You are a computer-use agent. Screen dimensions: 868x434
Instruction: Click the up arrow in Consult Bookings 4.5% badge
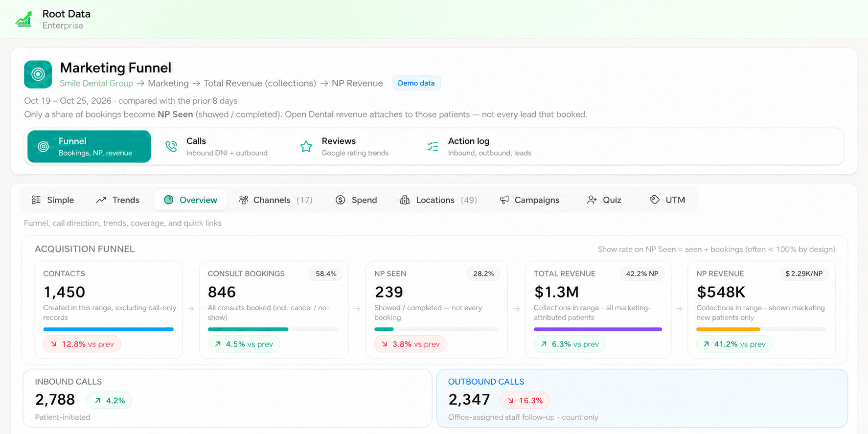pyautogui.click(x=218, y=344)
